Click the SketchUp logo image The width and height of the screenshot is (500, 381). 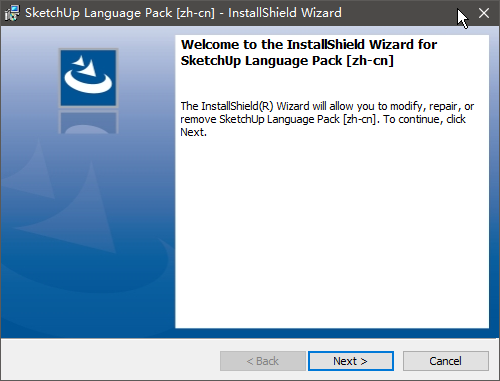[88, 78]
